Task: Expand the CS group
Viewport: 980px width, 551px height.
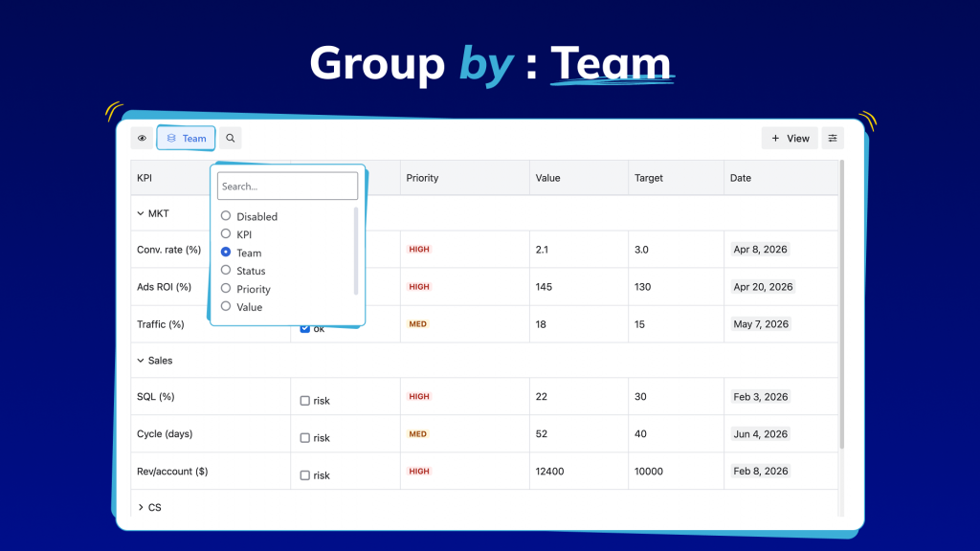Action: click(x=141, y=507)
